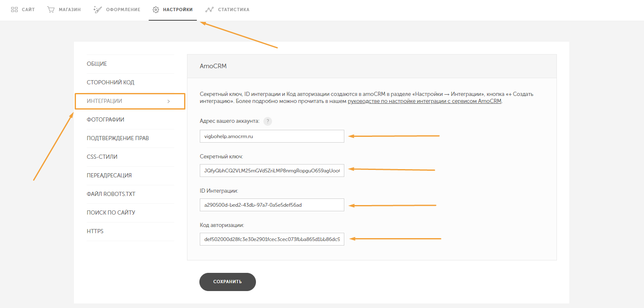The height and width of the screenshot is (308, 644).
Task: Click the Код авторизации input field
Action: coord(272,239)
